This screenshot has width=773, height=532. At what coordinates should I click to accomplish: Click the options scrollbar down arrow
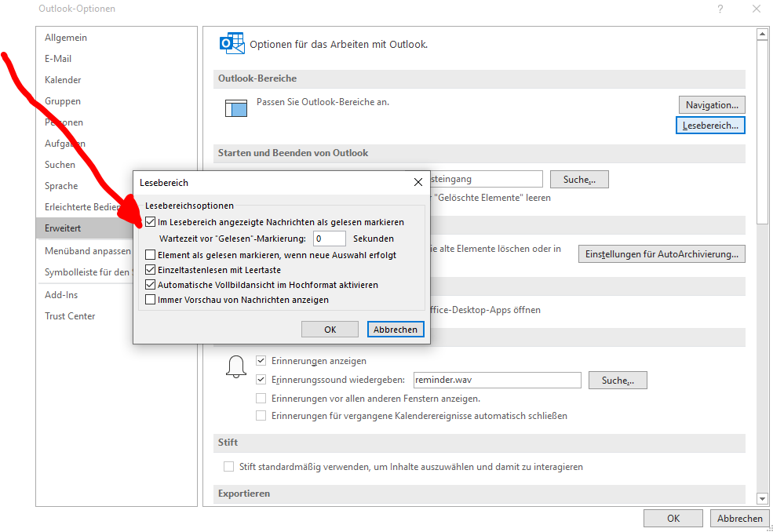[762, 499]
